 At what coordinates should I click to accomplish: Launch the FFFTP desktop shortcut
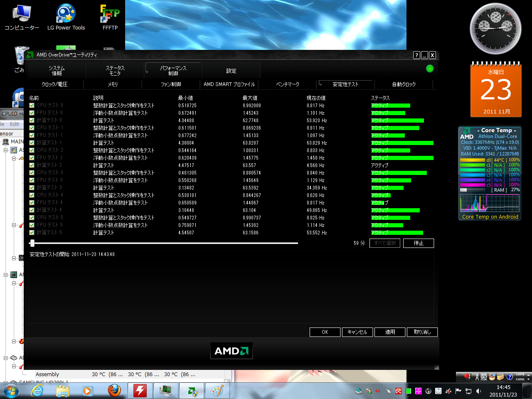click(110, 17)
